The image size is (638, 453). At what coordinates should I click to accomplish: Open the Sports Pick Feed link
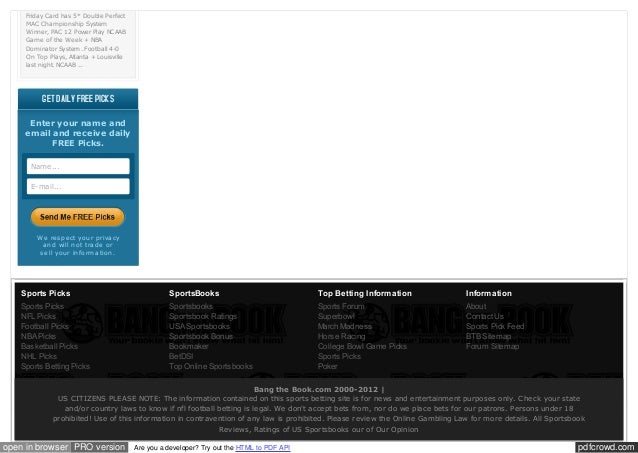495,326
